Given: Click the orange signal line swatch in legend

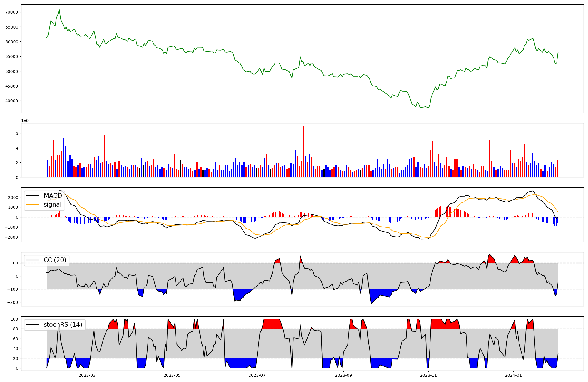Looking at the screenshot, I should [x=32, y=205].
